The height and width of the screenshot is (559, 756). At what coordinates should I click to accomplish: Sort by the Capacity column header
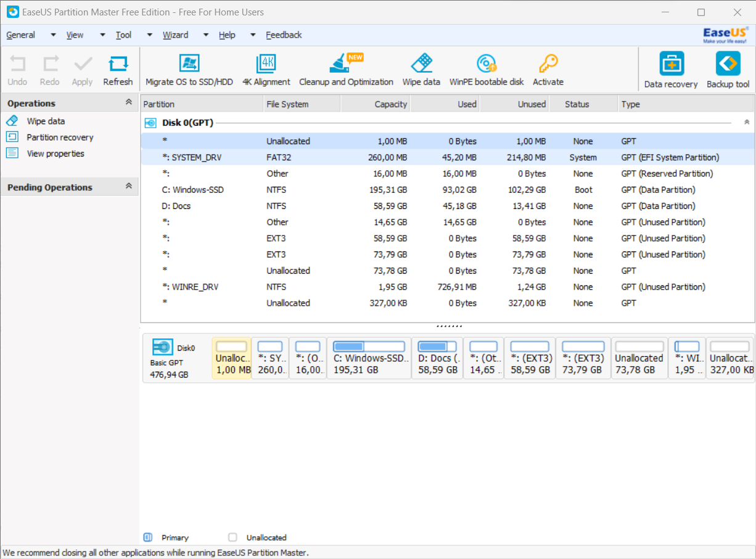375,104
